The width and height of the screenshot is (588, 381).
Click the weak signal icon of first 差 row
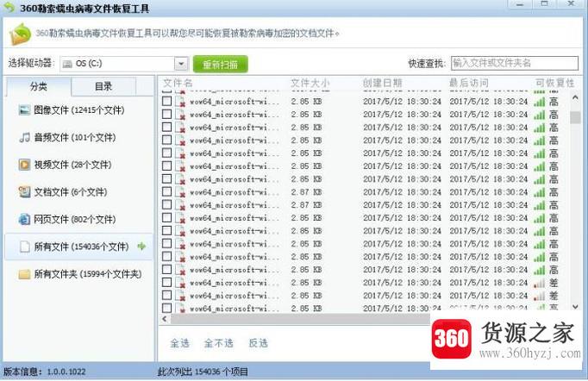[x=540, y=283]
